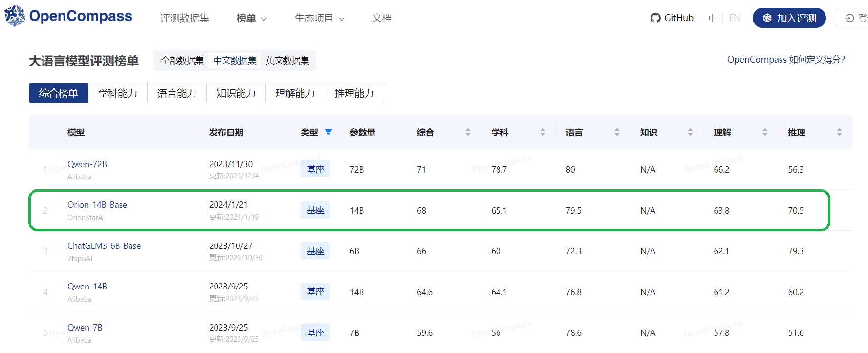868x353 pixels.
Task: Sort by 知识 score column
Action: pos(690,132)
